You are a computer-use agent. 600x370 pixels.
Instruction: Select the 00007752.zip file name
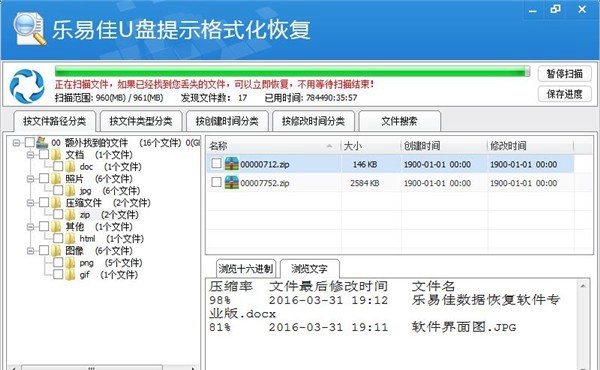pos(265,183)
